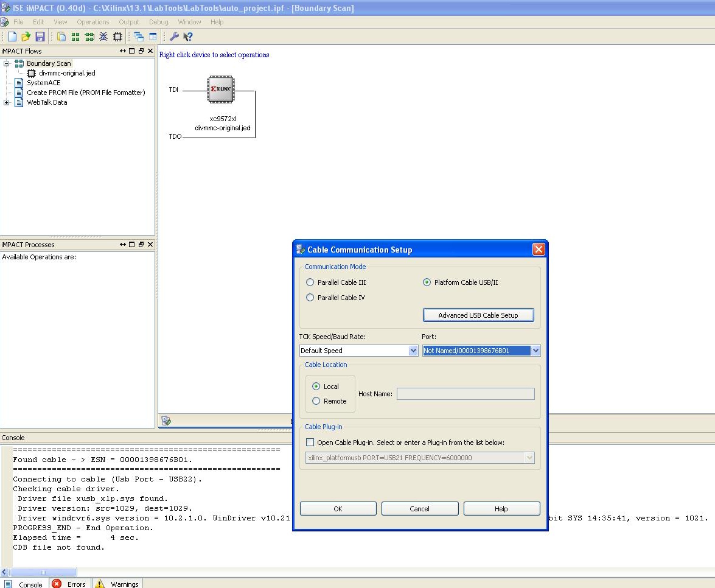This screenshot has width=715, height=588.
Task: Open the Operations menu
Action: (x=92, y=22)
